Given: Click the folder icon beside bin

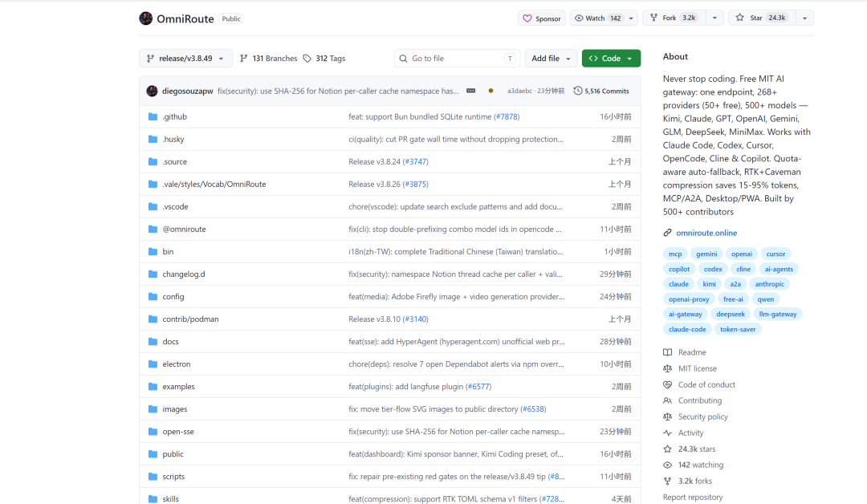Looking at the screenshot, I should point(153,251).
